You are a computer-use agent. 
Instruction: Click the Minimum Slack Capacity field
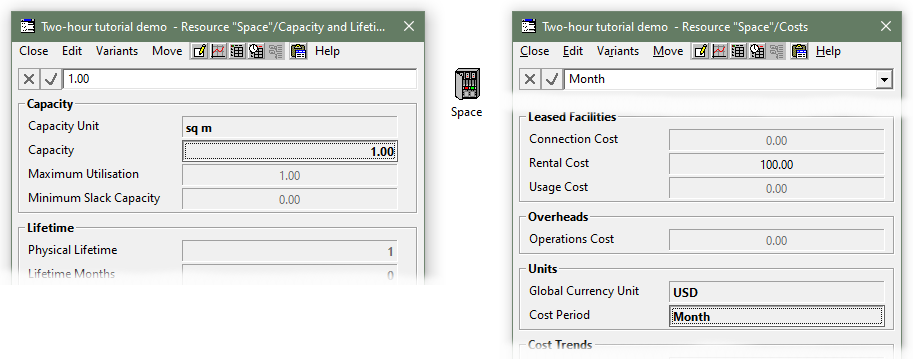tap(290, 199)
